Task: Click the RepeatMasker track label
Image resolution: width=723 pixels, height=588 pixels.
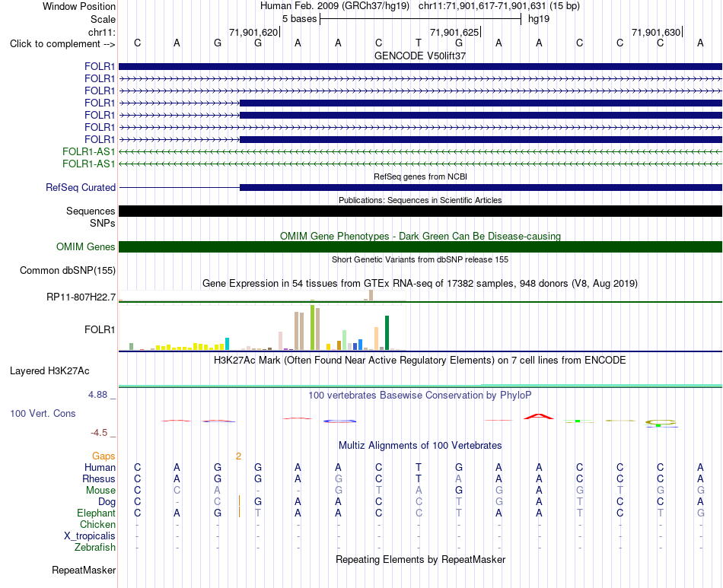Action: (x=84, y=571)
